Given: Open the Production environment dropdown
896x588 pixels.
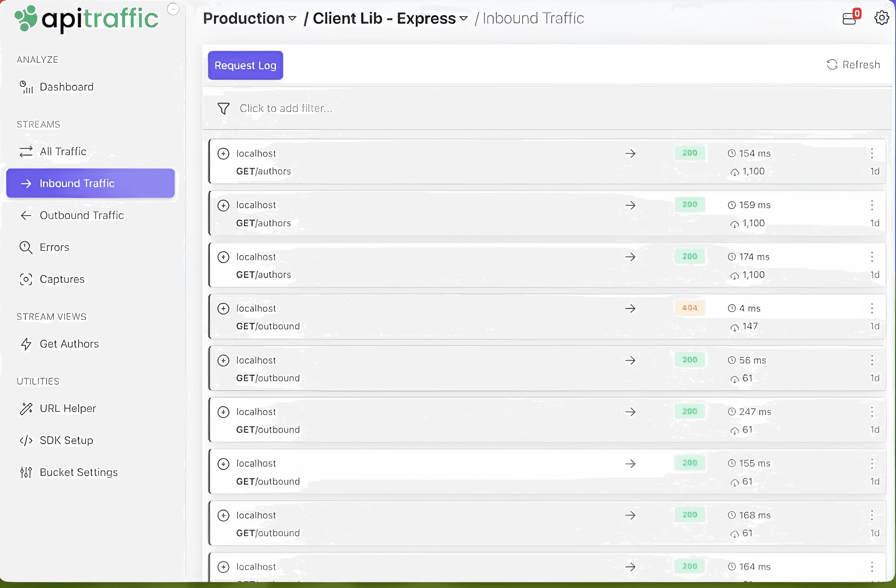Looking at the screenshot, I should (250, 18).
